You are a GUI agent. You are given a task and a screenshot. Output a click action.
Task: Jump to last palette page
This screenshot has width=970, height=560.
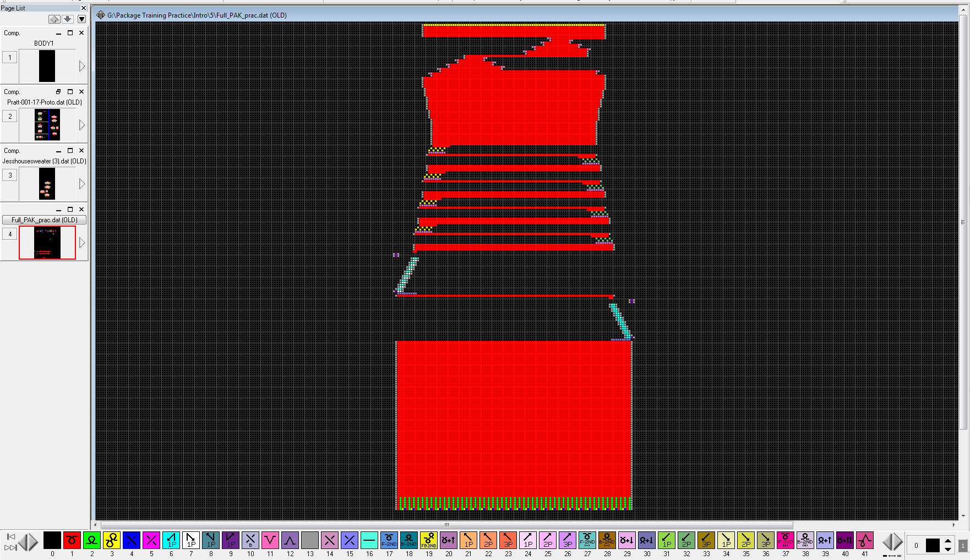[x=10, y=547]
